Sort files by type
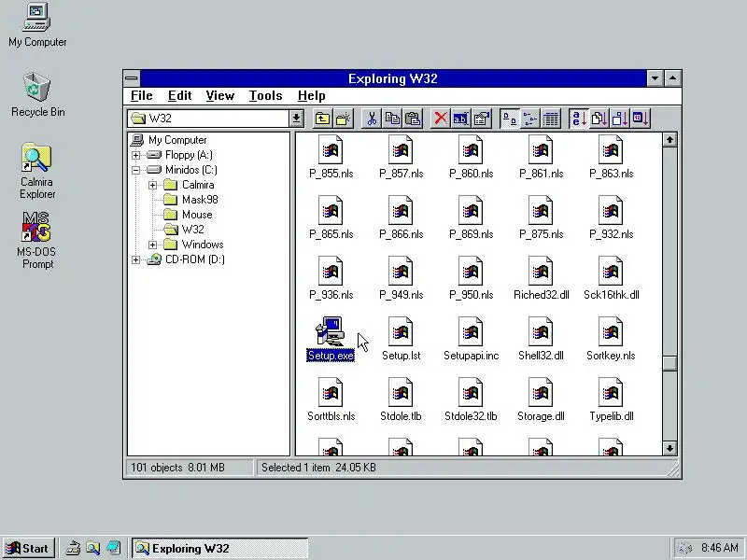This screenshot has width=747, height=560. tap(599, 119)
